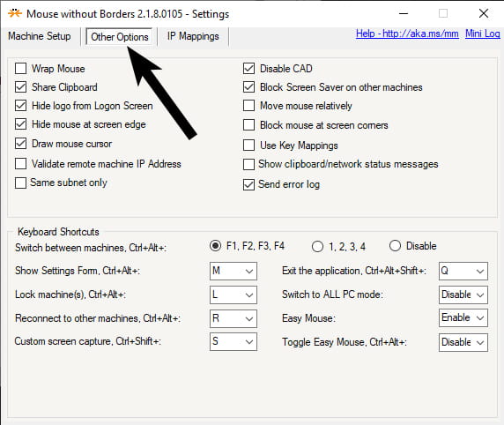Image resolution: width=504 pixels, height=425 pixels.
Task: Click the Reconnect to other machines label
Action: [x=98, y=318]
